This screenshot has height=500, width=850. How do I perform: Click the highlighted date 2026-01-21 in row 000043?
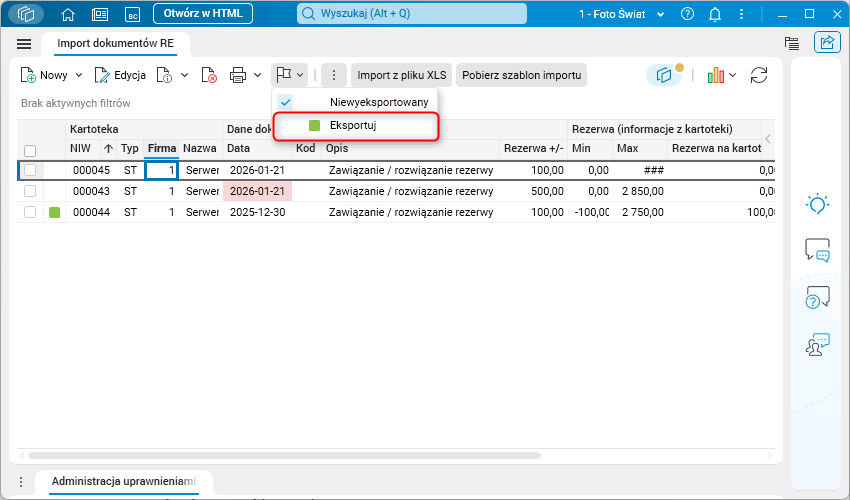pyautogui.click(x=257, y=191)
